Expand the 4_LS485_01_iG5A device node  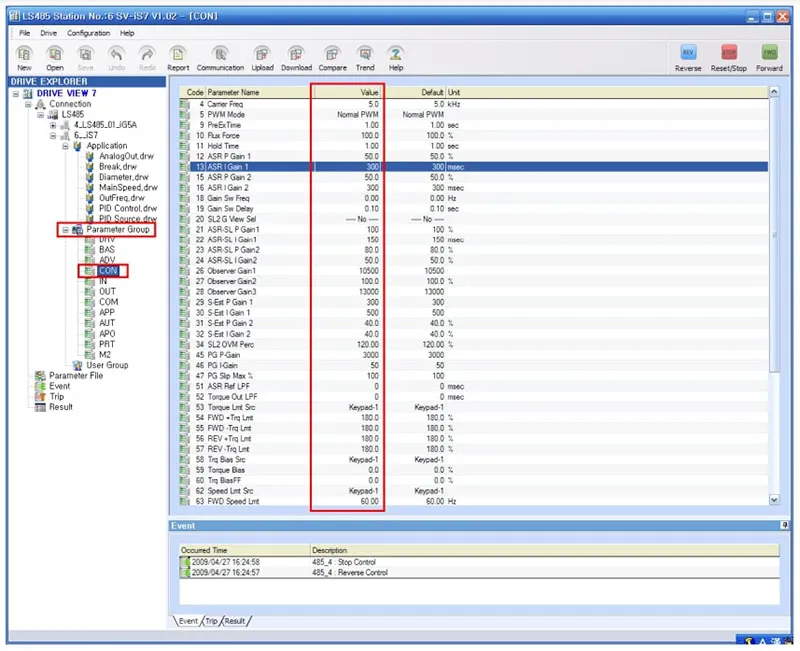(53, 125)
